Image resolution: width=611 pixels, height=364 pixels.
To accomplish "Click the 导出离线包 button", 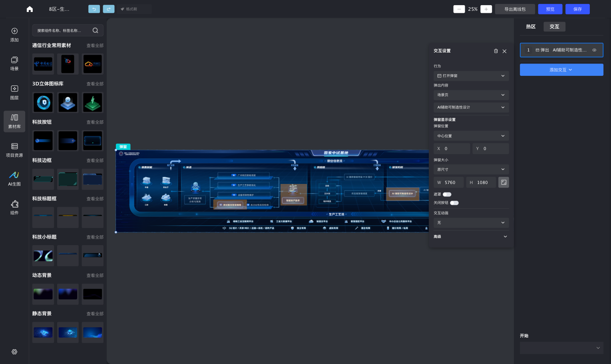I will pos(515,9).
